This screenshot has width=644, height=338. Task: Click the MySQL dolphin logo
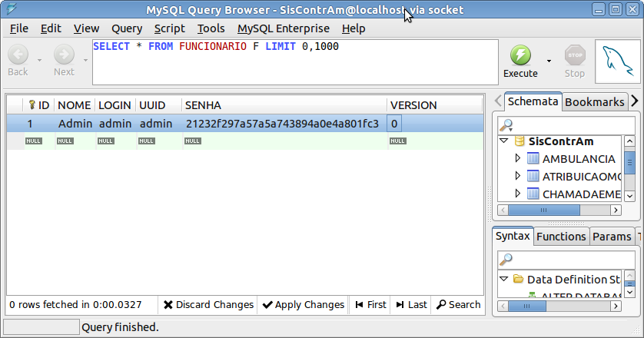618,61
